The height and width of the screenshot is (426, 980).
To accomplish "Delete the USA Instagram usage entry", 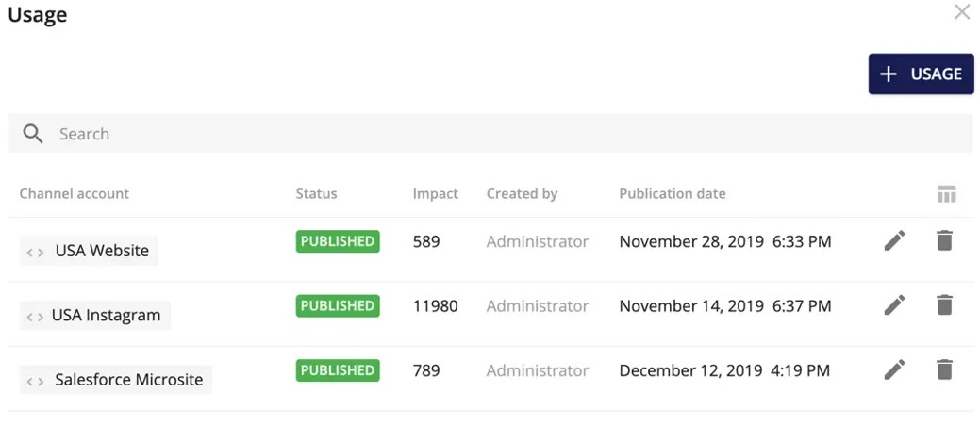I will point(944,305).
